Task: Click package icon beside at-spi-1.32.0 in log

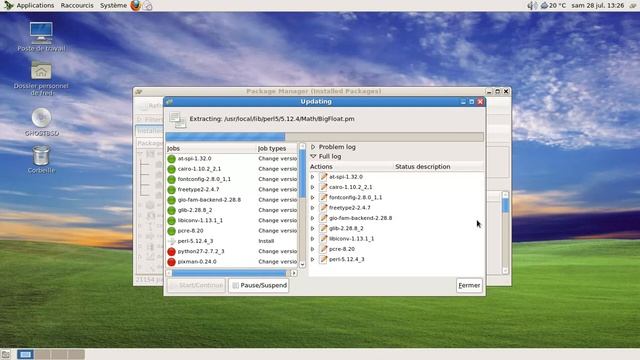Action: pyautogui.click(x=323, y=177)
